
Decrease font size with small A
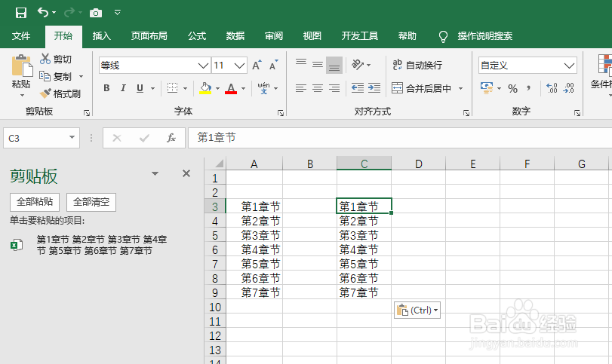(x=274, y=65)
